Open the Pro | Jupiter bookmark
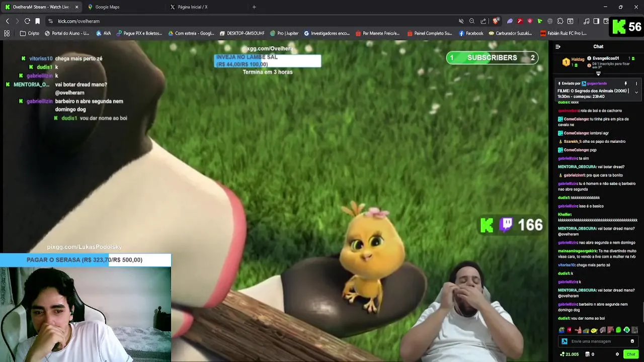 click(284, 33)
